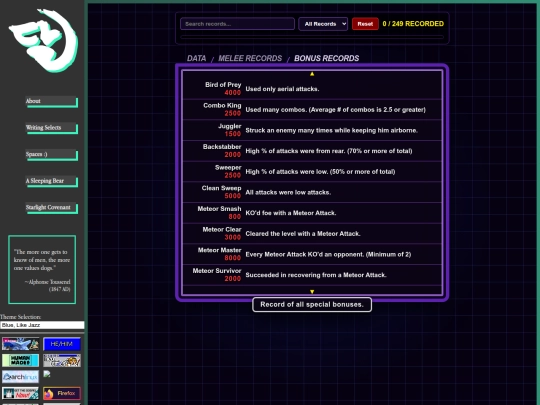Click the 800 point value of Meteor Smash
This screenshot has height=405, width=540.
[x=235, y=217]
